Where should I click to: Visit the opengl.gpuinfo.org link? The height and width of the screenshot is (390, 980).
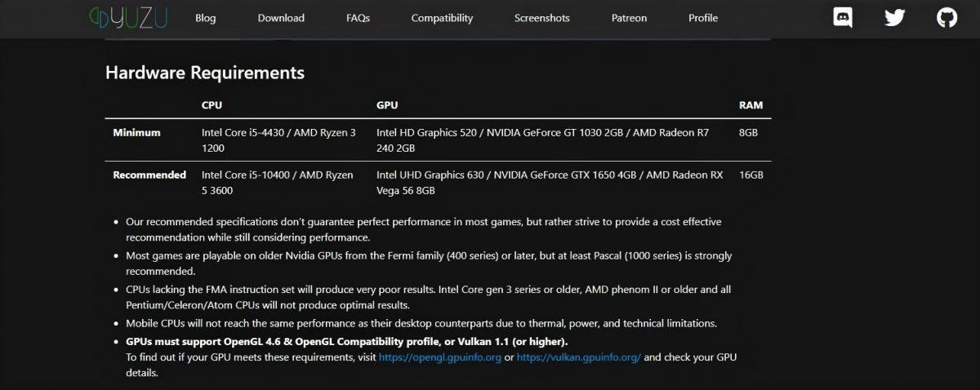pyautogui.click(x=440, y=357)
